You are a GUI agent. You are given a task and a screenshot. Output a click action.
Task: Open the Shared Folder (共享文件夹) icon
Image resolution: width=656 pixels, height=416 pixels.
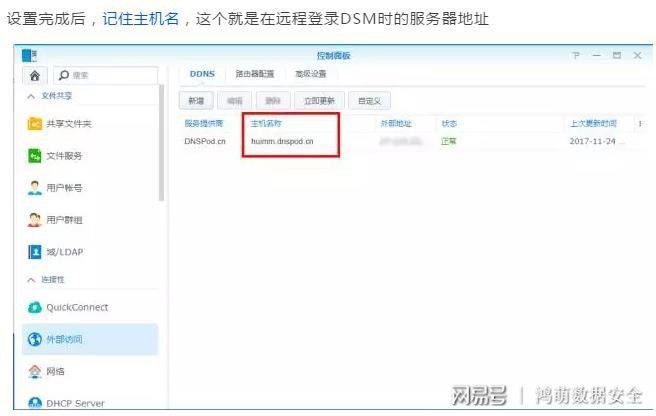pyautogui.click(x=34, y=124)
